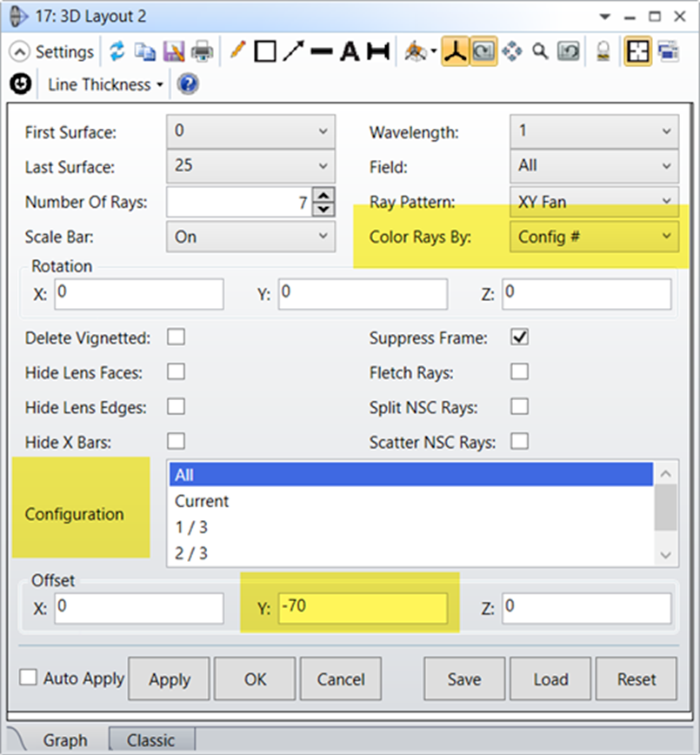The width and height of the screenshot is (700, 755).
Task: Expand the Line Thickness dropdown
Action: [105, 84]
